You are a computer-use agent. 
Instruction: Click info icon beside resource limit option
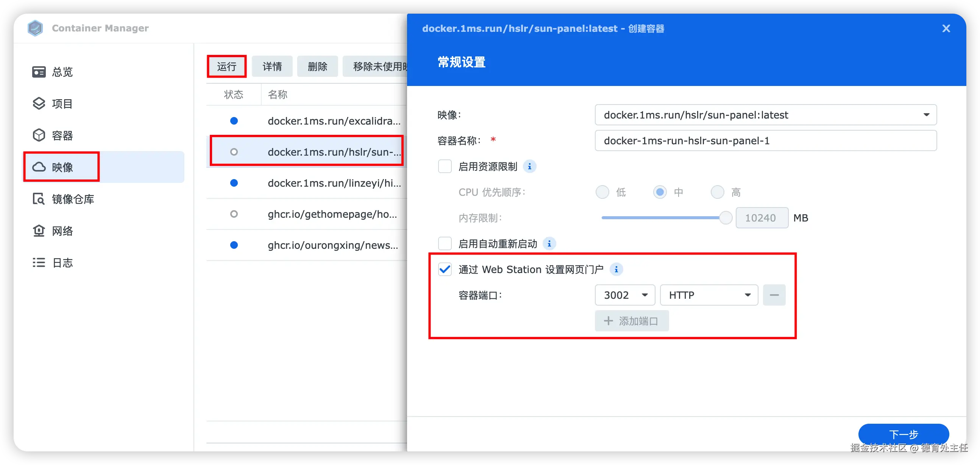pyautogui.click(x=529, y=167)
